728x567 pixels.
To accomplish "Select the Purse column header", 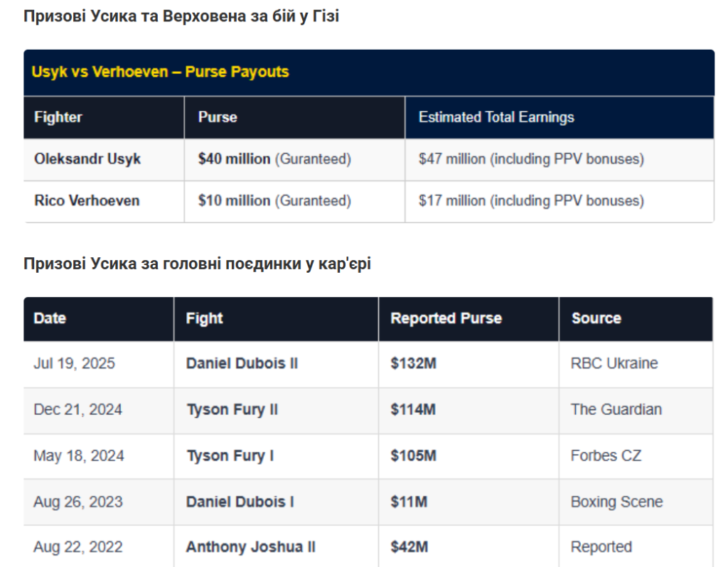I will (294, 117).
